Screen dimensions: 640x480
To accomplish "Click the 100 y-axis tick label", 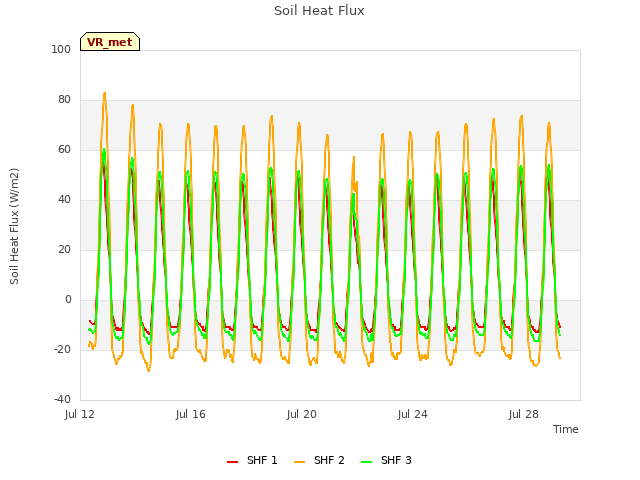I will tap(61, 49).
